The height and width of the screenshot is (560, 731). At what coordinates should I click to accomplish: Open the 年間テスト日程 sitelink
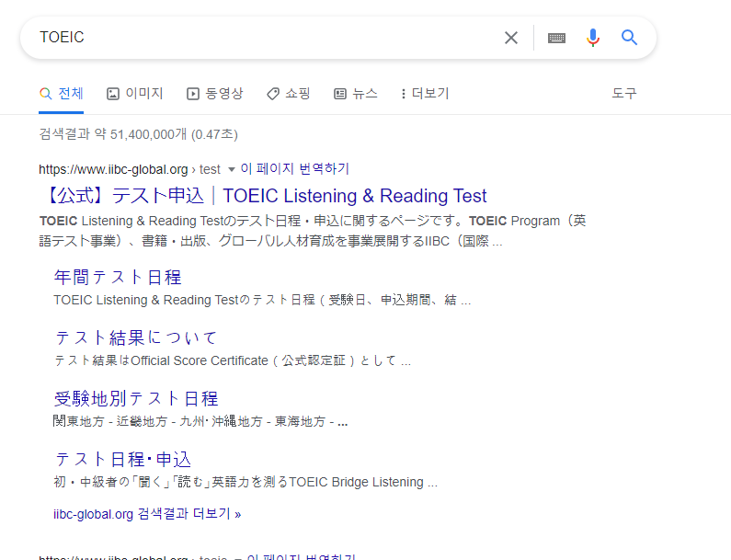click(x=118, y=278)
